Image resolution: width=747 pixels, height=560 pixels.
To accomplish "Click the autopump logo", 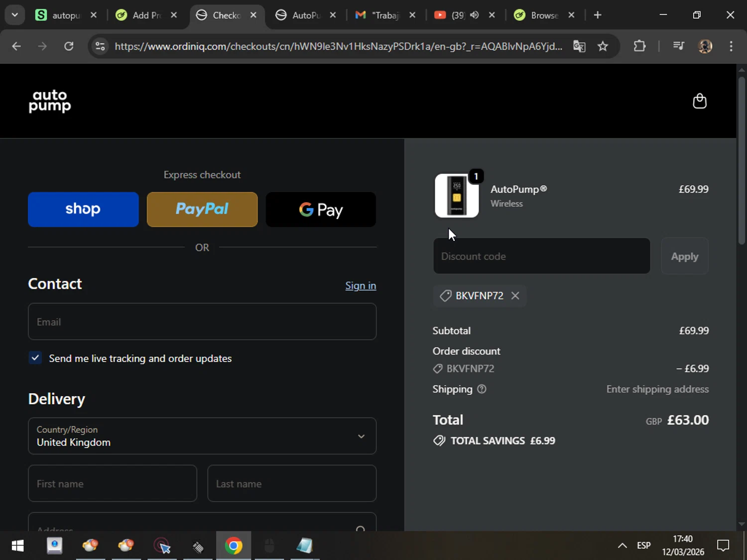I will coord(50,101).
